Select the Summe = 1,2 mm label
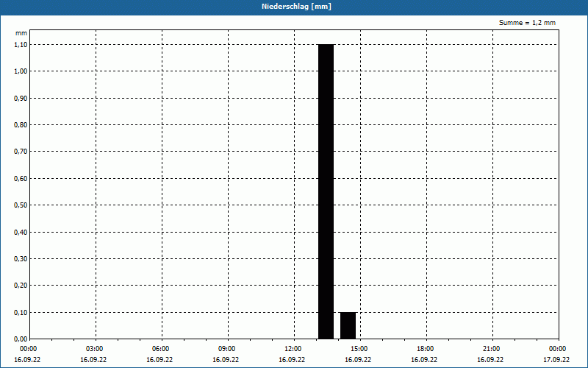 click(x=527, y=23)
